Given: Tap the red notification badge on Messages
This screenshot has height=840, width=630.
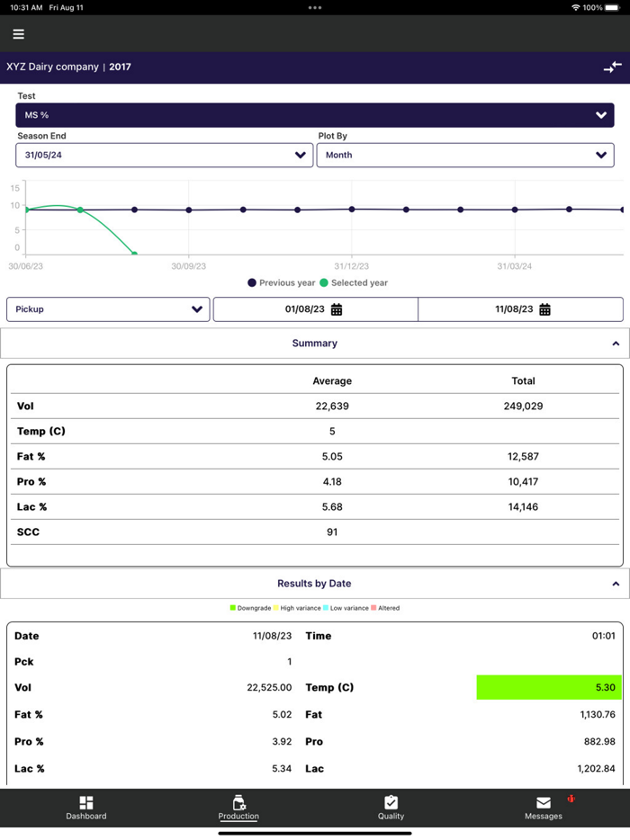Looking at the screenshot, I should pyautogui.click(x=571, y=799).
